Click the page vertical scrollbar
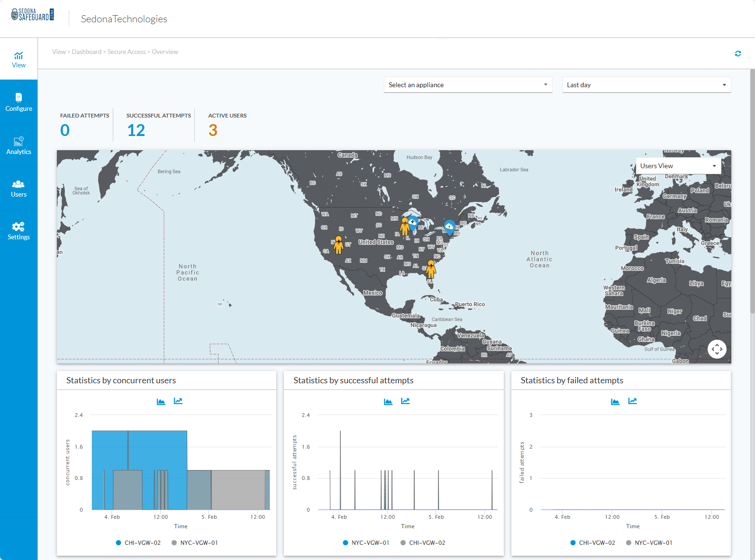755x560 pixels. pos(752,191)
